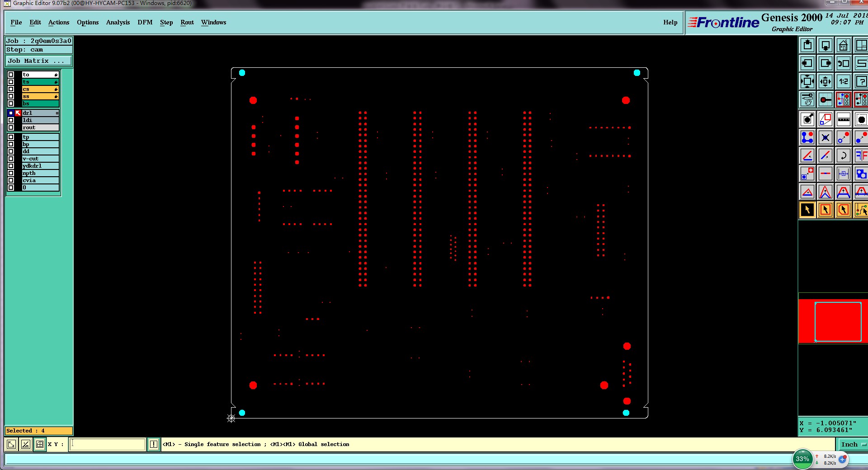This screenshot has height=470, width=868.
Task: Open the Analysis menu
Action: 118,22
